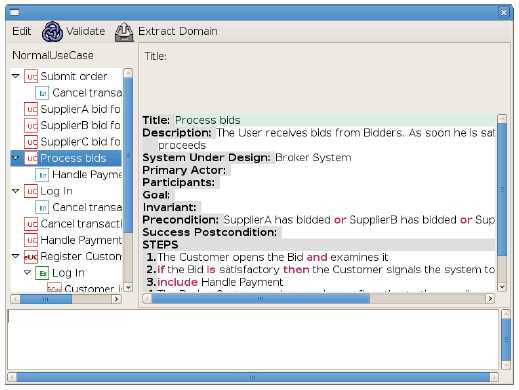Click into the bottom console text area
This screenshot has height=390, width=519.
(253, 339)
